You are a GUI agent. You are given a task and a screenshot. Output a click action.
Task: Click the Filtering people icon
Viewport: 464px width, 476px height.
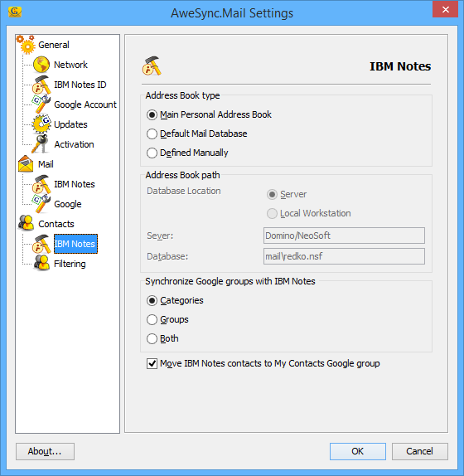pos(41,263)
